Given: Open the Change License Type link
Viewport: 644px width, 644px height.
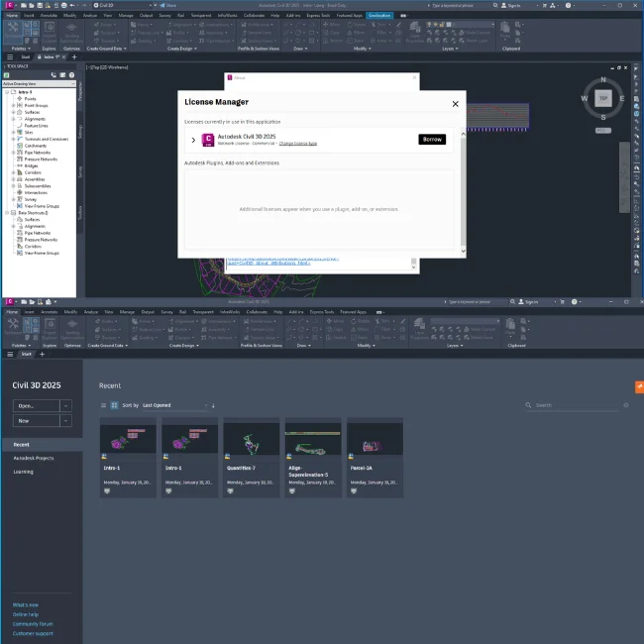Looking at the screenshot, I should 297,144.
